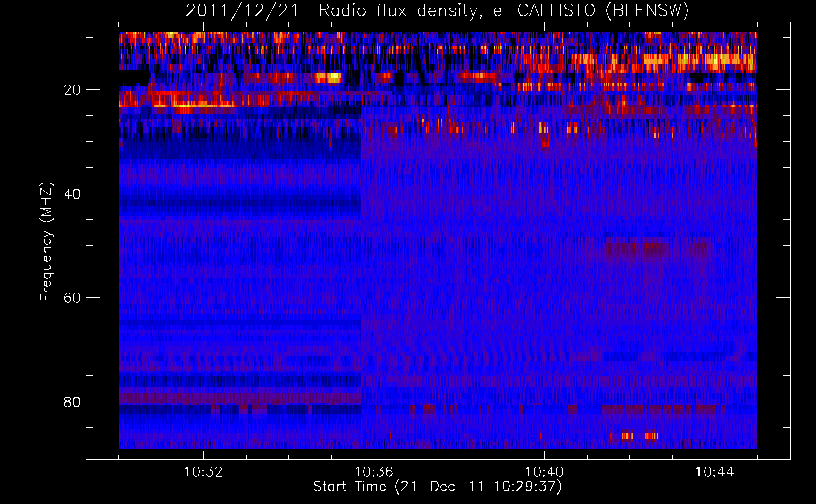This screenshot has width=816, height=504.
Task: Click the 10:32 time tick label
Action: [203, 472]
